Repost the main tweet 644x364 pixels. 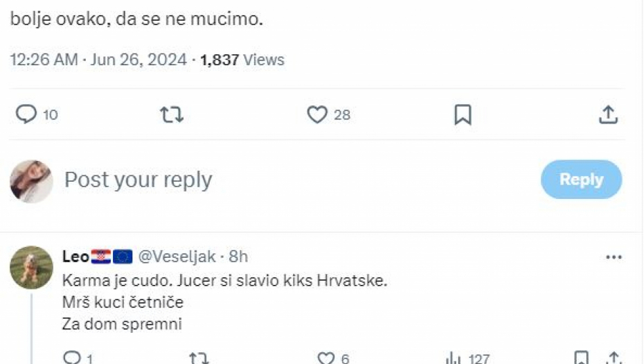[172, 114]
